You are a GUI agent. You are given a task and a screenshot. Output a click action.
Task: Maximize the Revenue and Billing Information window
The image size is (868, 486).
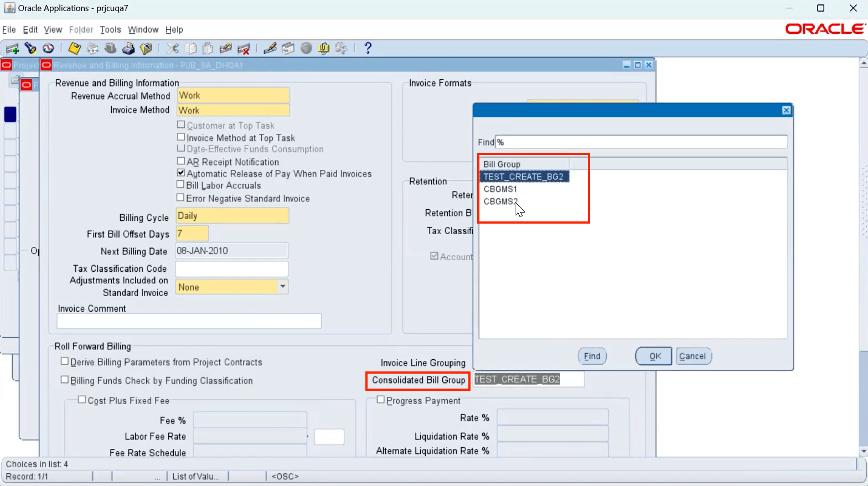pyautogui.click(x=638, y=65)
